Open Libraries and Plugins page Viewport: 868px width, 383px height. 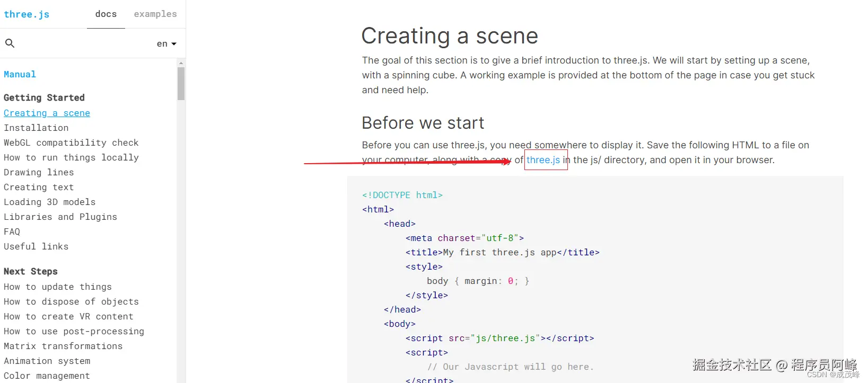click(x=60, y=217)
